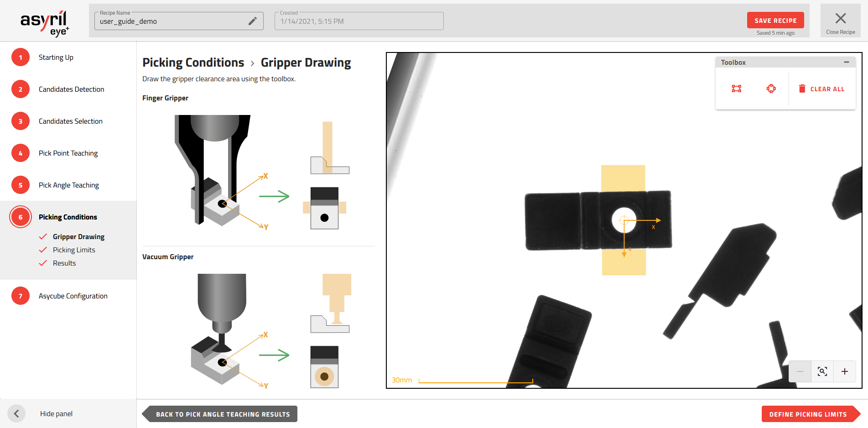Proceed to Define Picking Limits
This screenshot has height=428, width=868.
coord(808,414)
